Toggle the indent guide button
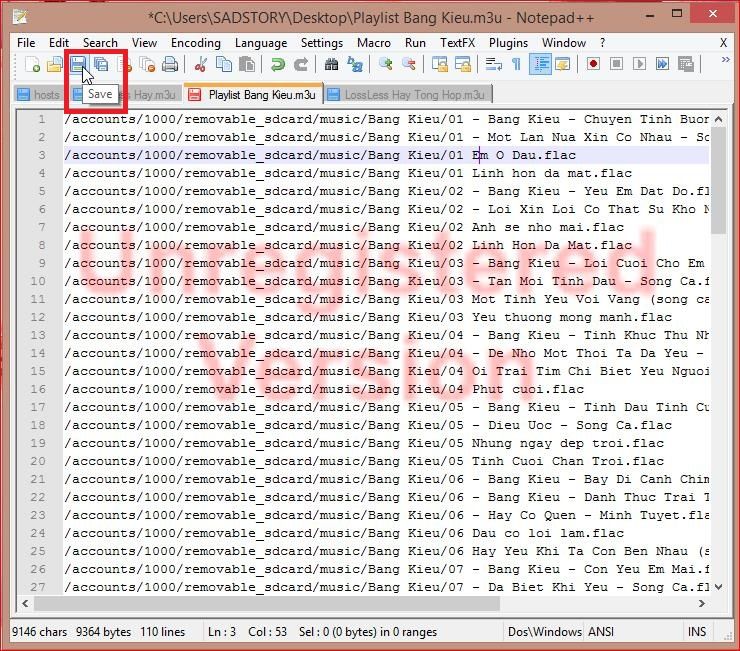The height and width of the screenshot is (651, 740). (540, 64)
